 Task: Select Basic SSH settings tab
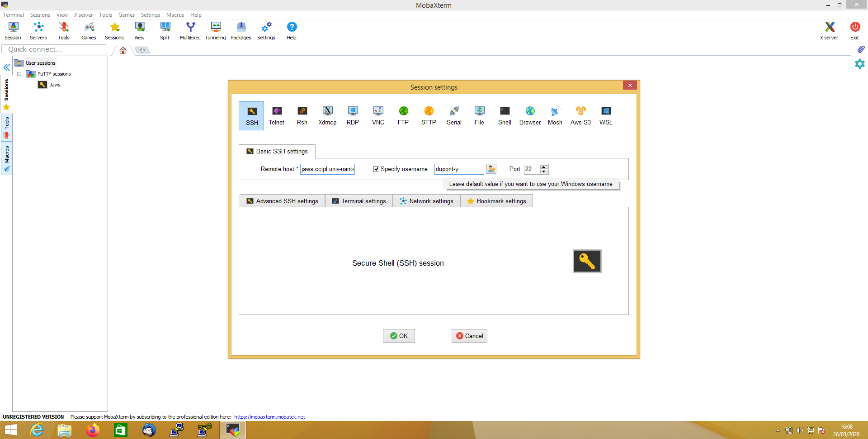click(277, 151)
